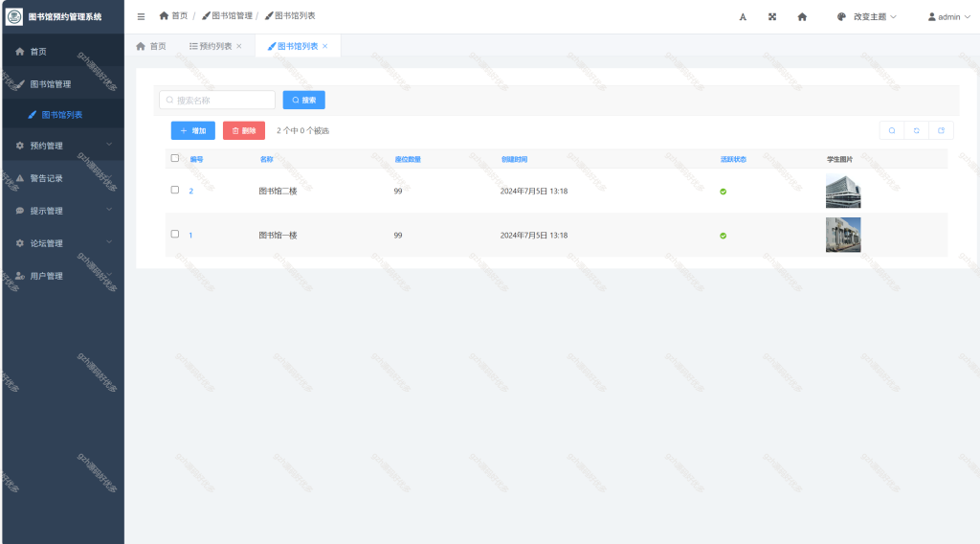The height and width of the screenshot is (544, 980).
Task: Click the blue 搜索 search button
Action: pos(303,100)
